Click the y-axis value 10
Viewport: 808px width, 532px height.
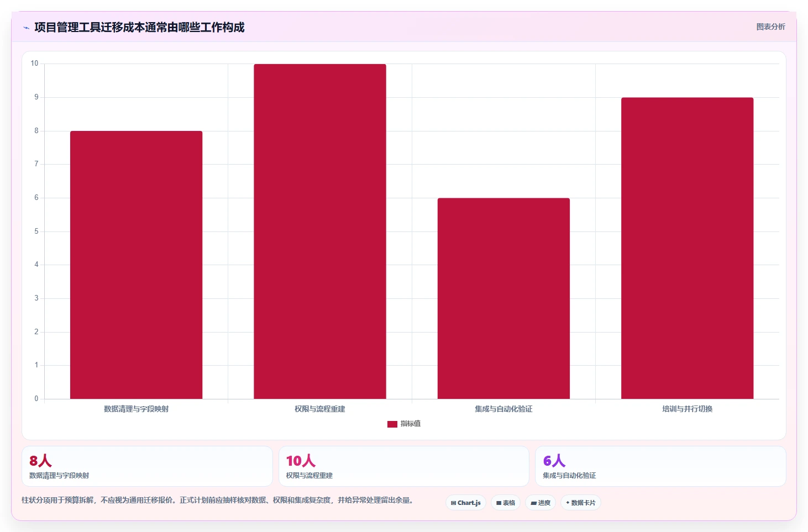pos(35,64)
